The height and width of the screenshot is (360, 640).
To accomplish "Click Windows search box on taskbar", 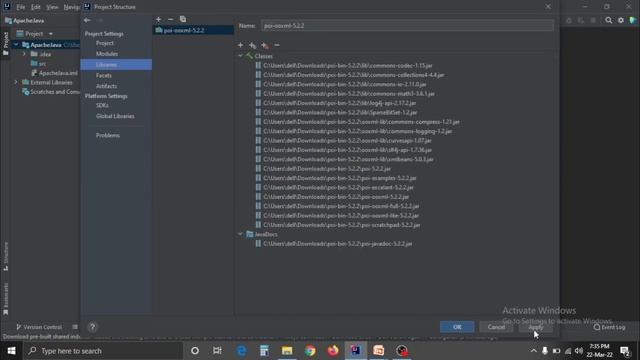I will coord(102,351).
